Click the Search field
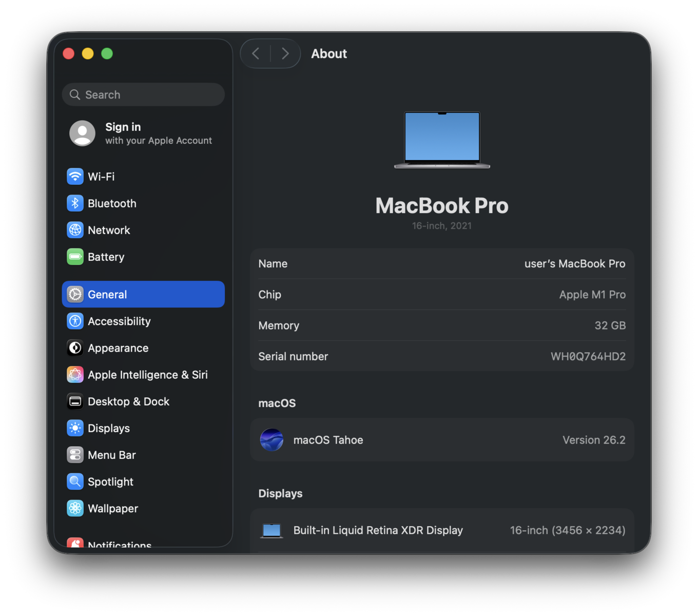698x616 pixels. (143, 95)
